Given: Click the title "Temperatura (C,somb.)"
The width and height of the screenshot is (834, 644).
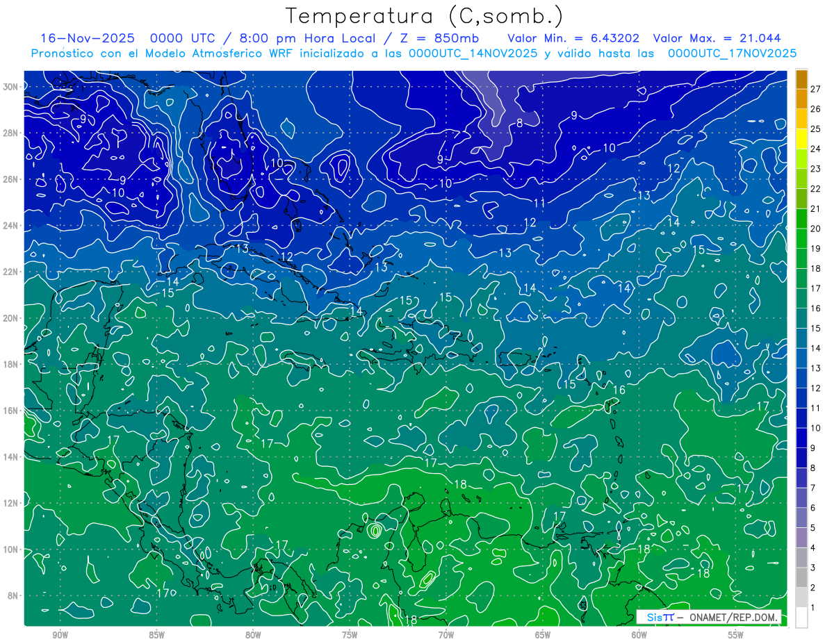Looking at the screenshot, I should click(425, 16).
